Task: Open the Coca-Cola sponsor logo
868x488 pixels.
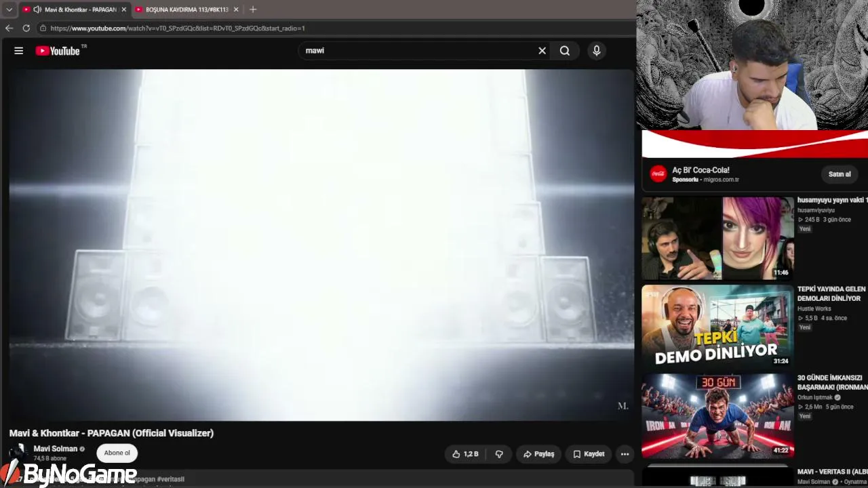Action: [658, 174]
